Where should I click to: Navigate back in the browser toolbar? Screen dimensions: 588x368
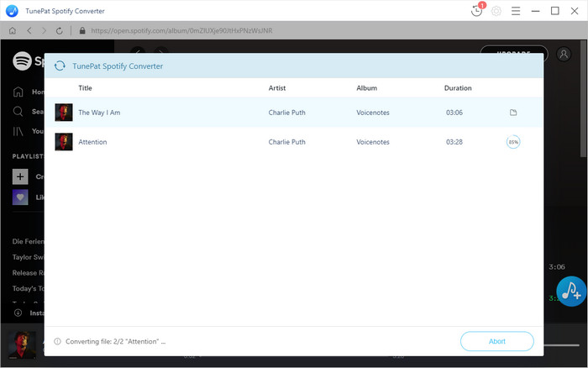pyautogui.click(x=29, y=31)
